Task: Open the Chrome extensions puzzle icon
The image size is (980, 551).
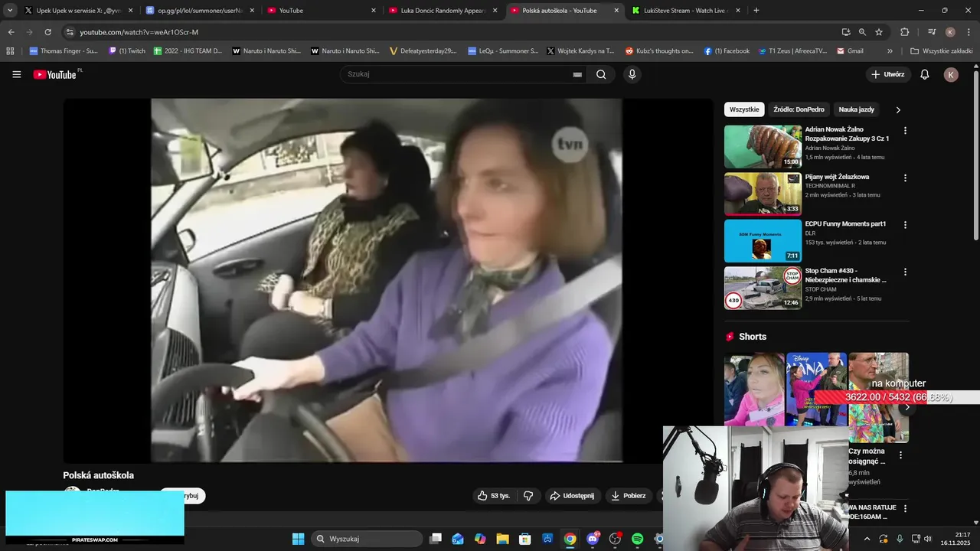Action: click(905, 32)
